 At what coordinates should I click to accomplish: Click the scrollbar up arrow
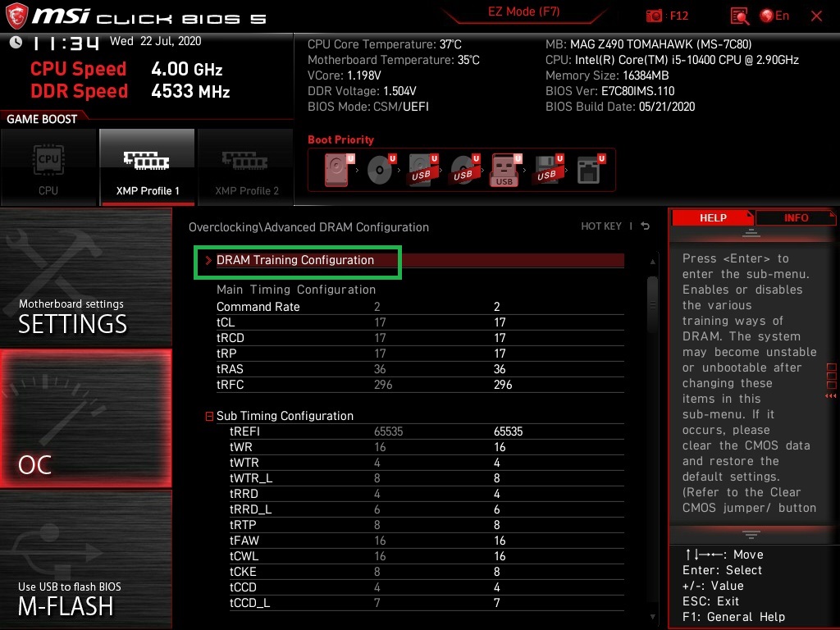coord(652,262)
